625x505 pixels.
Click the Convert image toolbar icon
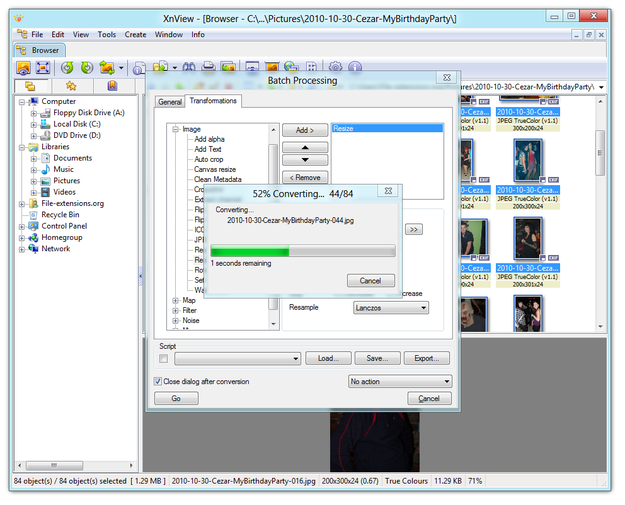tap(107, 68)
